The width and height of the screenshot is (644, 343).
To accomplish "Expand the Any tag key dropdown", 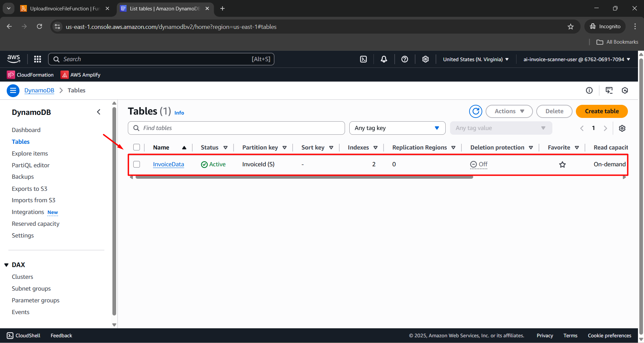I will click(x=397, y=128).
